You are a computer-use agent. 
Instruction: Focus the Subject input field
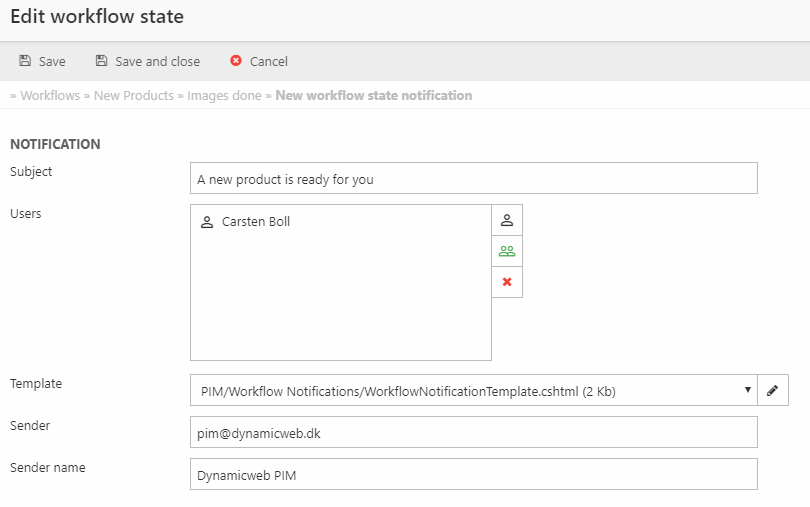click(x=473, y=179)
